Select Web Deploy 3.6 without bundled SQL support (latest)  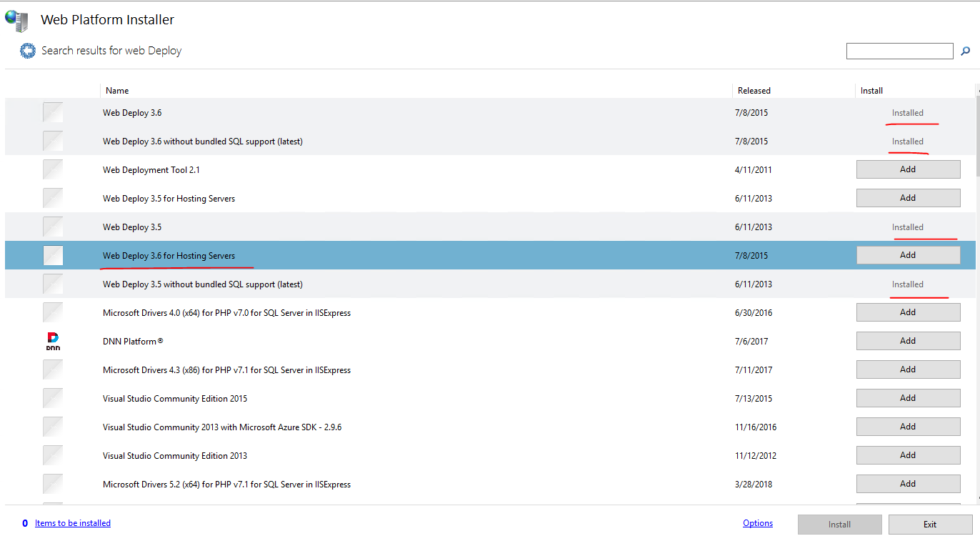pyautogui.click(x=203, y=142)
